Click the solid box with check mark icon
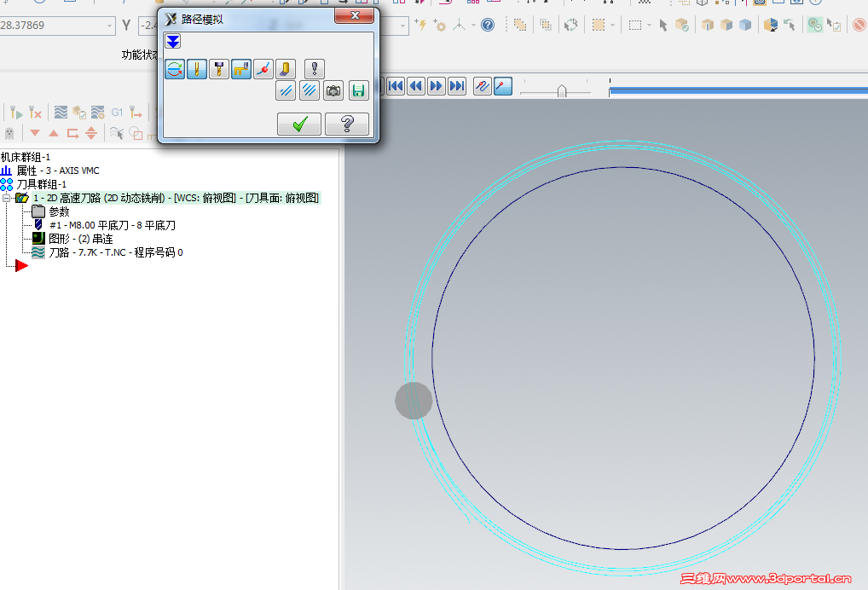The width and height of the screenshot is (868, 590). (x=682, y=25)
